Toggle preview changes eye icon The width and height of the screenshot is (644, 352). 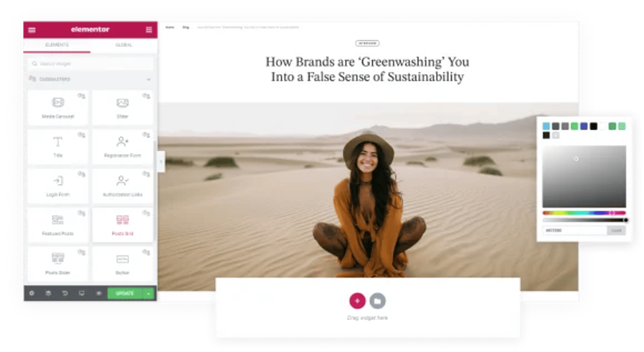click(x=99, y=293)
